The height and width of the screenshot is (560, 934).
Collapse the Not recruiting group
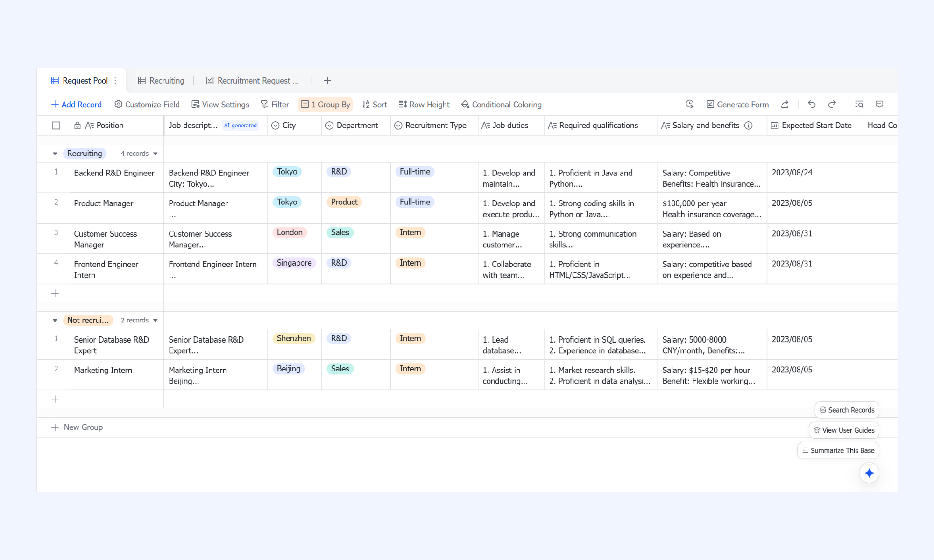pos(55,320)
